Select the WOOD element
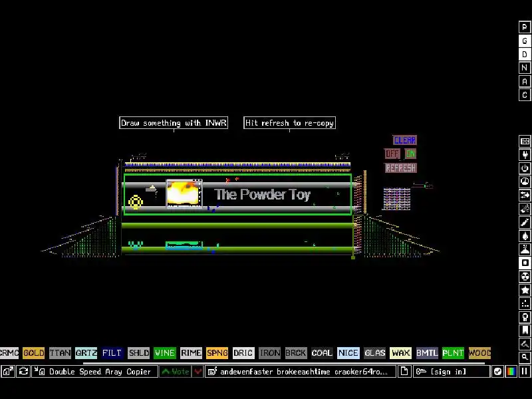 (x=479, y=353)
